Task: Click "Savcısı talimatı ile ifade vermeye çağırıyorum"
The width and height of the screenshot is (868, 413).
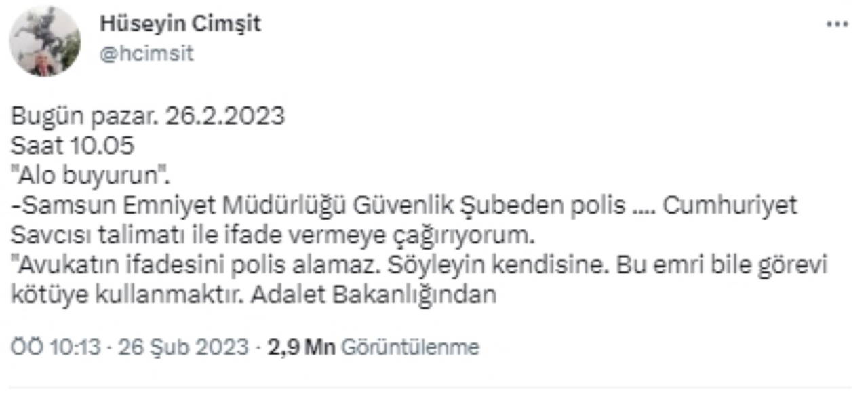Action: click(269, 235)
